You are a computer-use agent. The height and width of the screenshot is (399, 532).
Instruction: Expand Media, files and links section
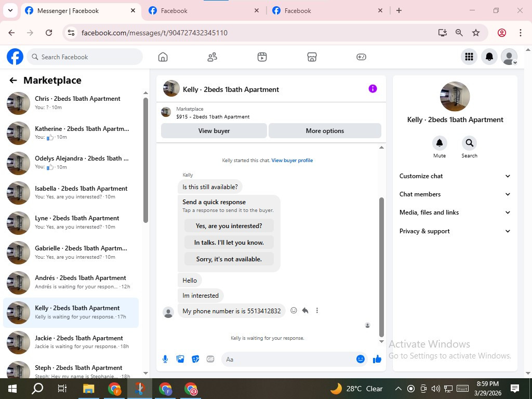pos(455,212)
